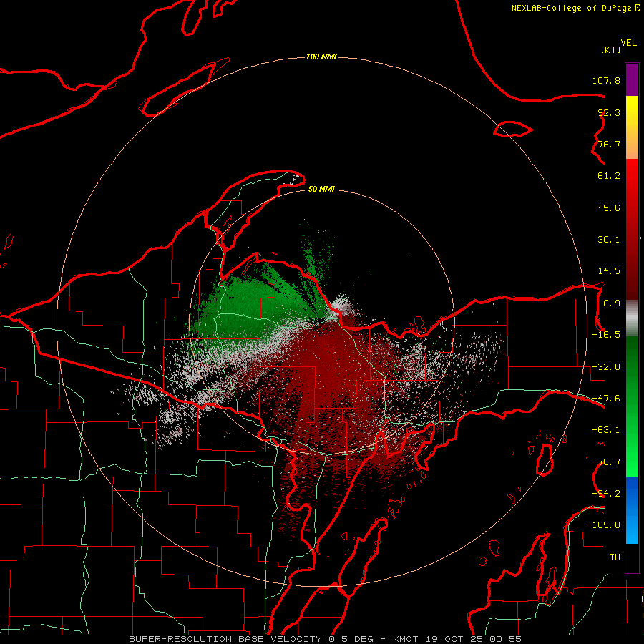Pick the purple band of the color bar
This screenshot has height=644, width=644.
tap(632, 79)
